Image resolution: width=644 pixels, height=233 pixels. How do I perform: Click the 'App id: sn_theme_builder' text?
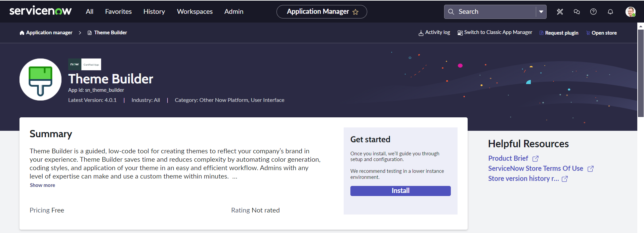point(96,90)
